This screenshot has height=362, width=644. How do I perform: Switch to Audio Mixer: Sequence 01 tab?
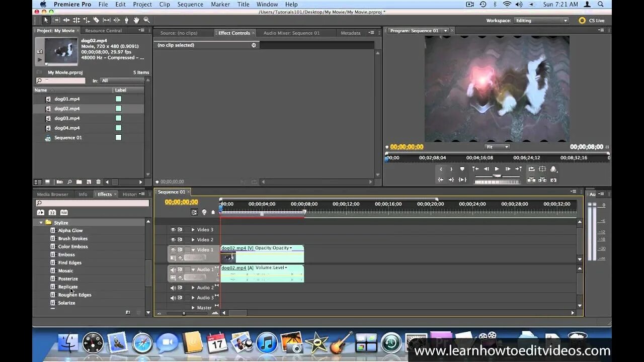tap(291, 33)
